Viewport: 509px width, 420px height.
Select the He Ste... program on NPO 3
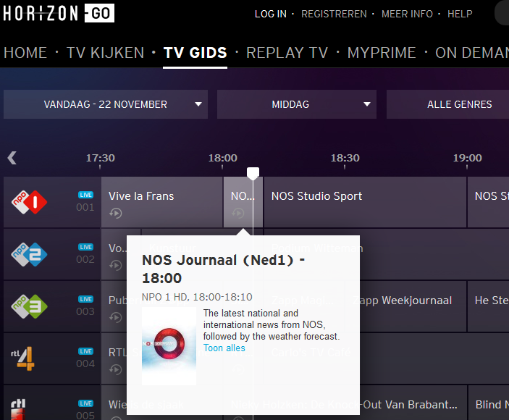pos(488,306)
